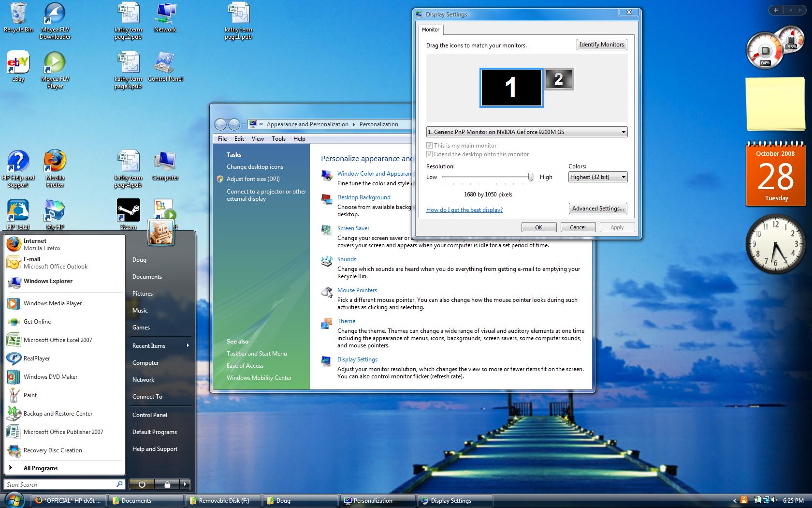This screenshot has height=508, width=812.
Task: Click the Windows Start orb
Action: tap(14, 499)
